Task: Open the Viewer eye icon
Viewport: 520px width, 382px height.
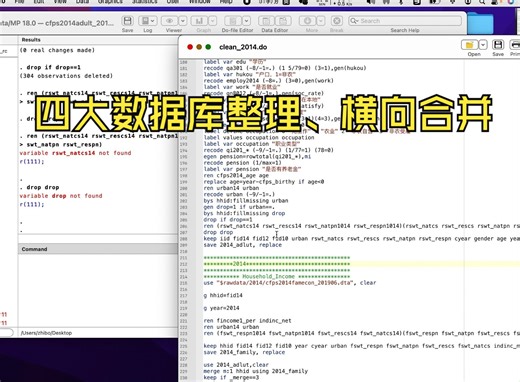Action: click(x=169, y=21)
